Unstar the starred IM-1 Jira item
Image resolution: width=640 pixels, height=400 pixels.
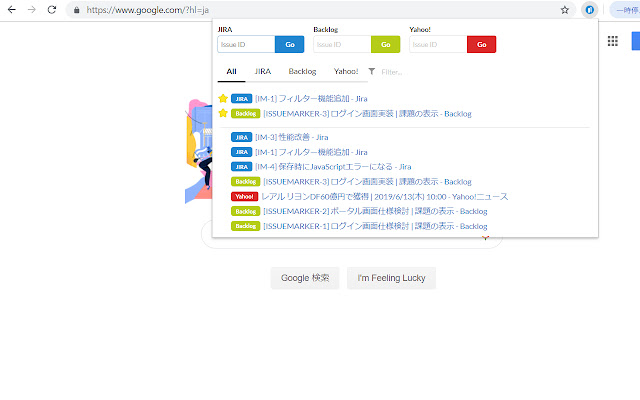click(223, 98)
